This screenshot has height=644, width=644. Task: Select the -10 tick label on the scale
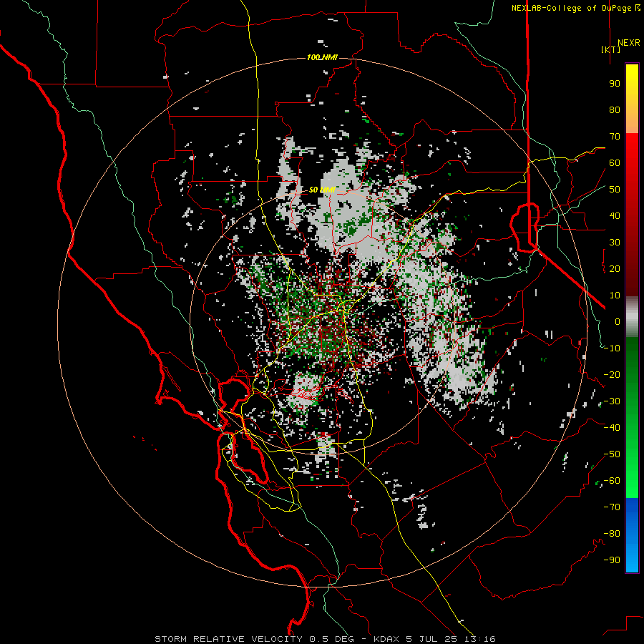pos(612,348)
